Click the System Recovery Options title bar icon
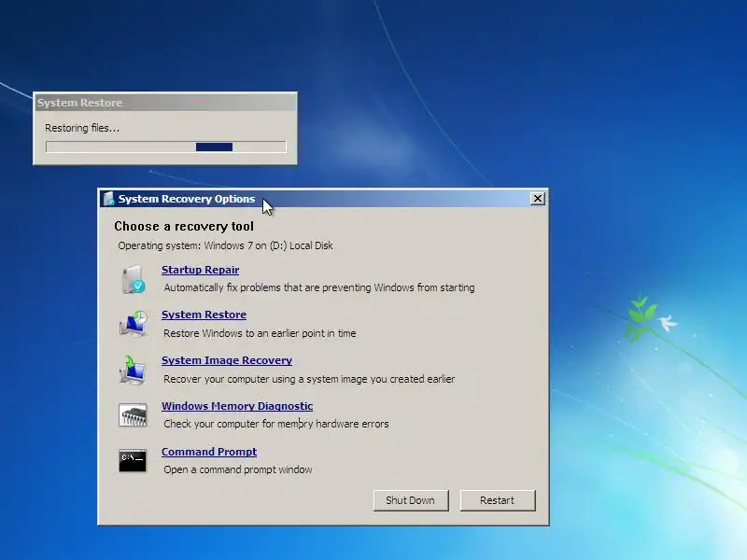Image resolution: width=747 pixels, height=560 pixels. pyautogui.click(x=108, y=199)
